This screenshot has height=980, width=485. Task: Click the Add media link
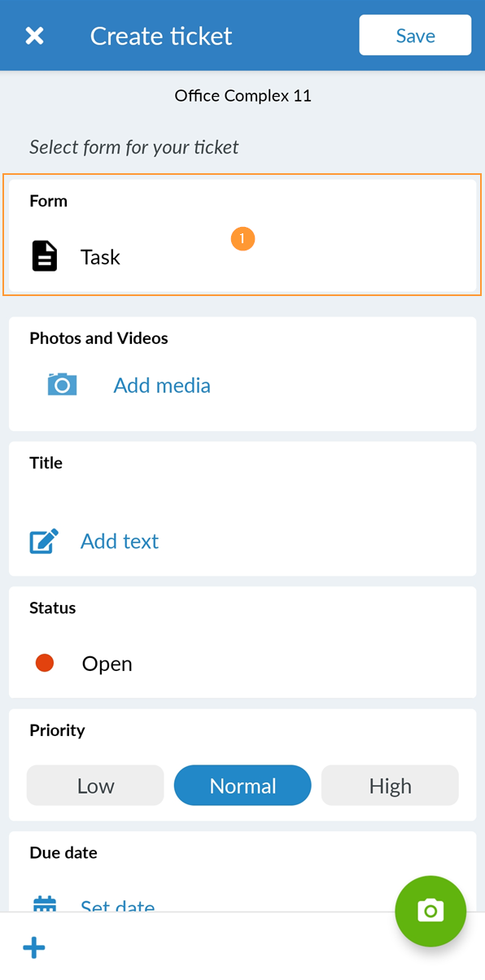point(162,385)
